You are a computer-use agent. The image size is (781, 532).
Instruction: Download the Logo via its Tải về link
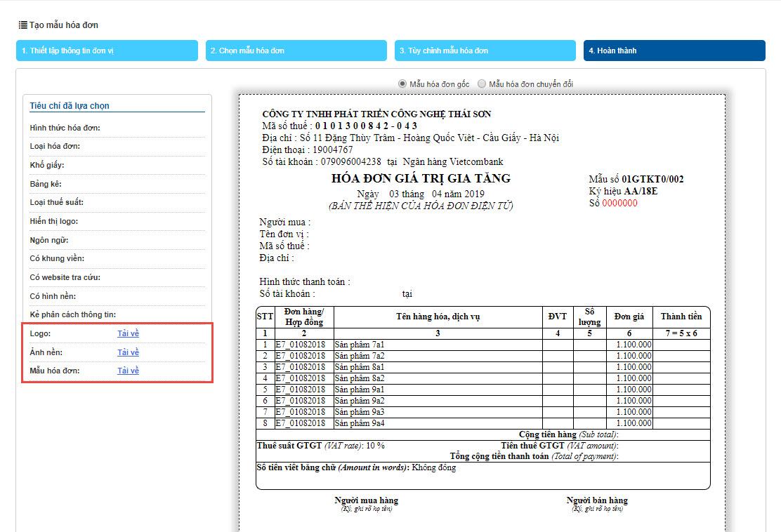coord(128,333)
